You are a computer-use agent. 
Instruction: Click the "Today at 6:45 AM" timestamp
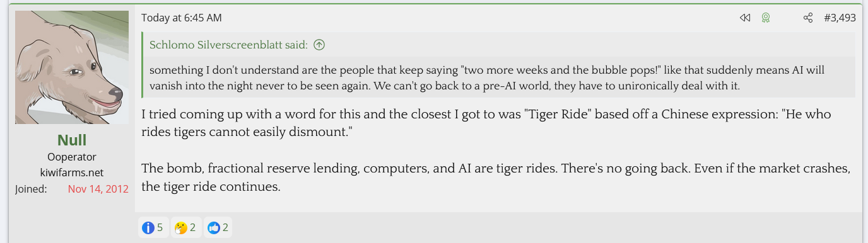(x=182, y=18)
